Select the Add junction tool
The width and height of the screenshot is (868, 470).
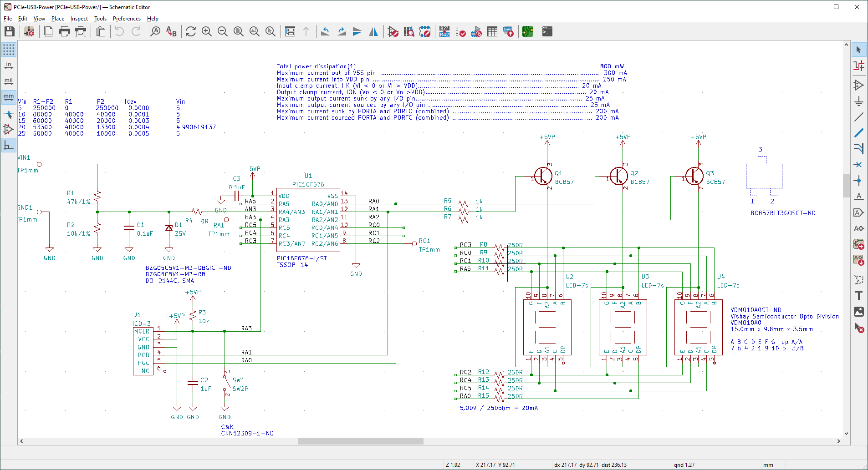click(x=858, y=181)
